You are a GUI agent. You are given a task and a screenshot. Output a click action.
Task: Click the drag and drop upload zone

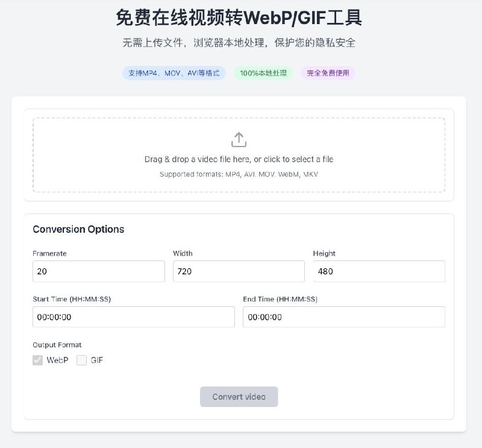(x=239, y=154)
